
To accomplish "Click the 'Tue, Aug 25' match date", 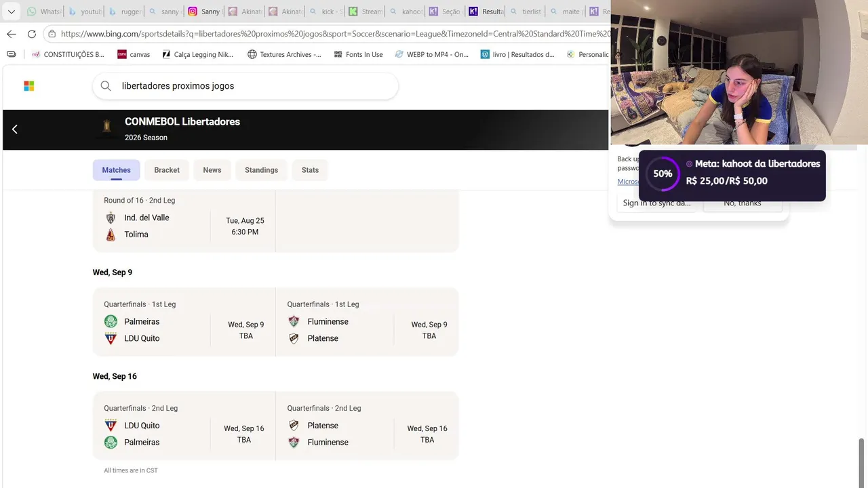I will click(x=245, y=220).
